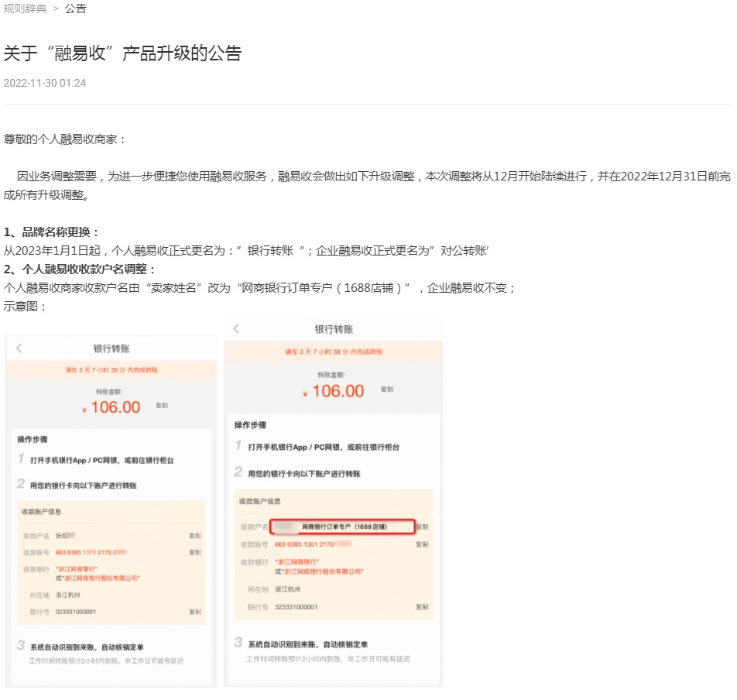
Task: Click 浙江杭州 location in left screenshot
Action: pos(67,595)
